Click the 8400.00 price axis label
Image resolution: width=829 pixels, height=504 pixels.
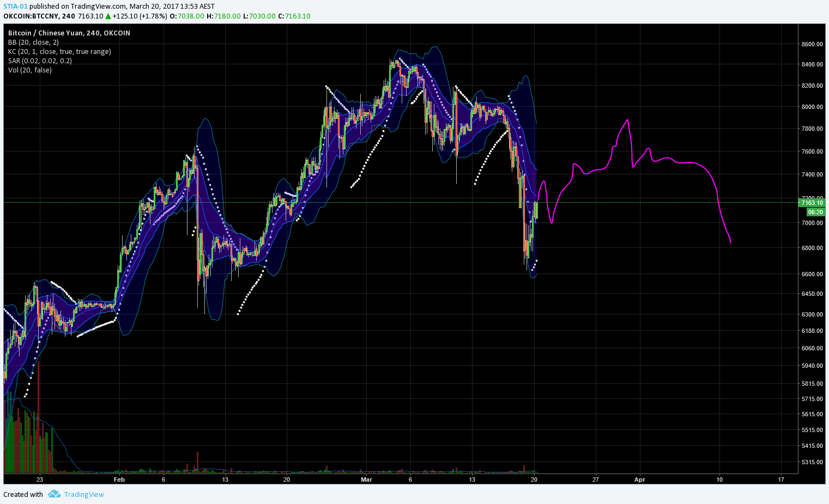coord(812,64)
